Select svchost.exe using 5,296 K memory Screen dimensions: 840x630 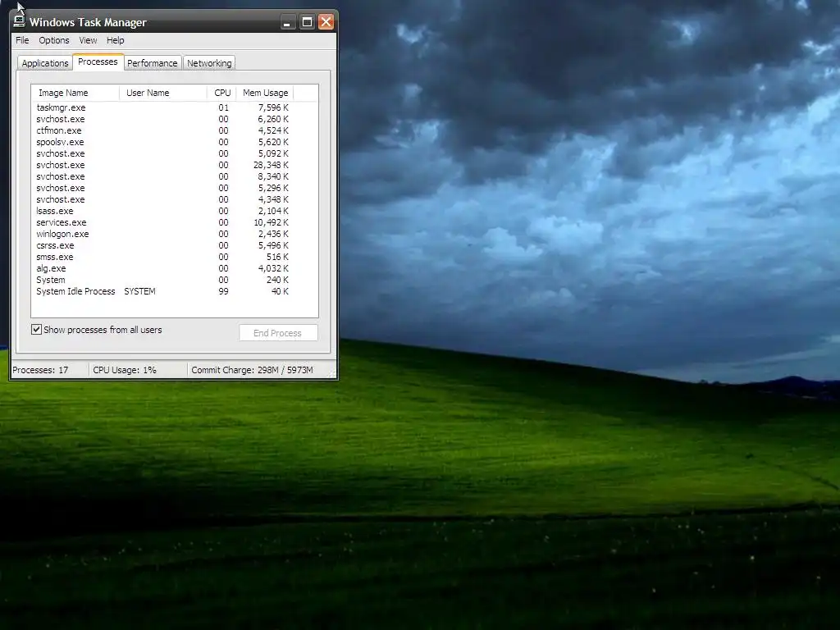pyautogui.click(x=163, y=188)
